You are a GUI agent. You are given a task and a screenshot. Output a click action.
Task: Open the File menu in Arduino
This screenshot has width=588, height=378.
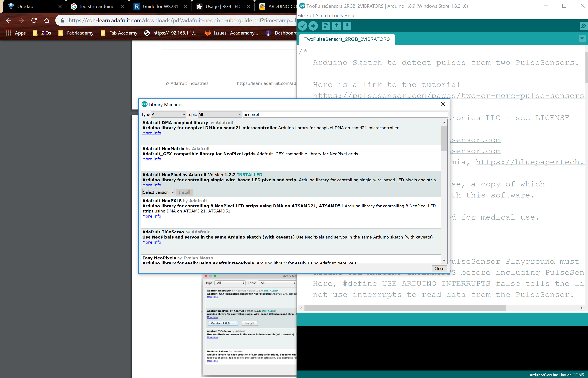301,15
